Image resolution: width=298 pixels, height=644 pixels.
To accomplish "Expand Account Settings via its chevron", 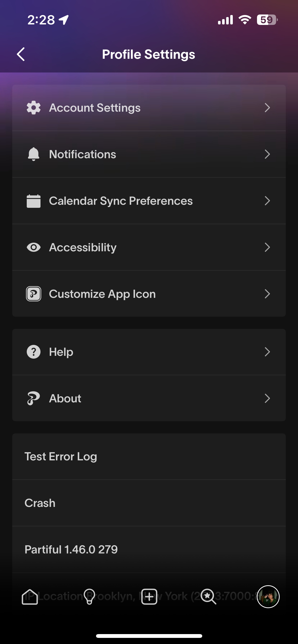I will (267, 108).
